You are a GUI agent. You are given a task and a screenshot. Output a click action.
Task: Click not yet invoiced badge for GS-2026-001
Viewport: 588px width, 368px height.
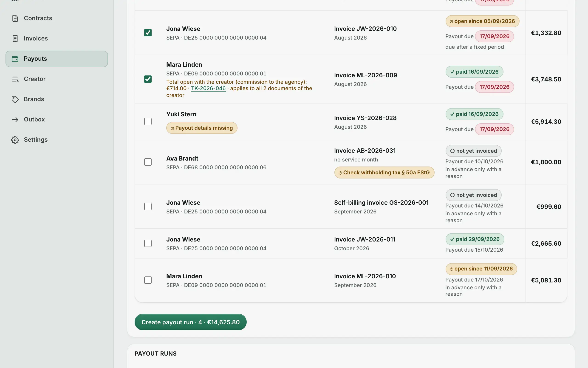(473, 195)
